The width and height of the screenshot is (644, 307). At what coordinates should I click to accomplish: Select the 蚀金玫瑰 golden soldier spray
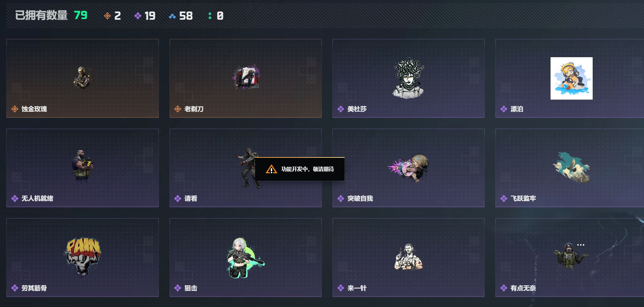click(x=82, y=78)
